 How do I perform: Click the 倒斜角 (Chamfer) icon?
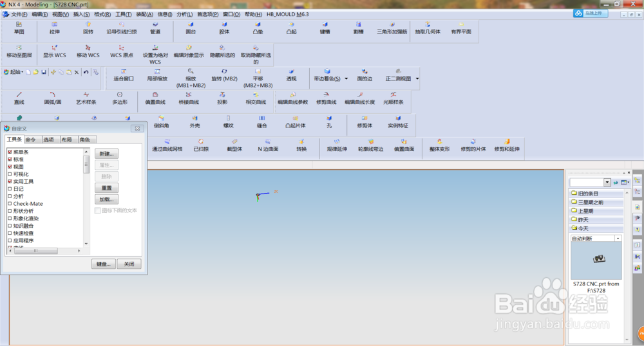[162, 118]
